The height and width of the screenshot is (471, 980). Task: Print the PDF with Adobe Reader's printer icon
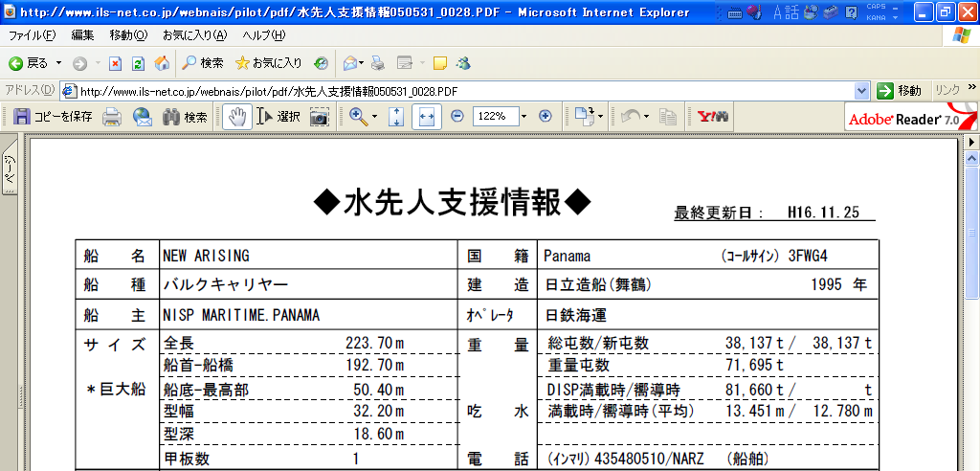[112, 117]
